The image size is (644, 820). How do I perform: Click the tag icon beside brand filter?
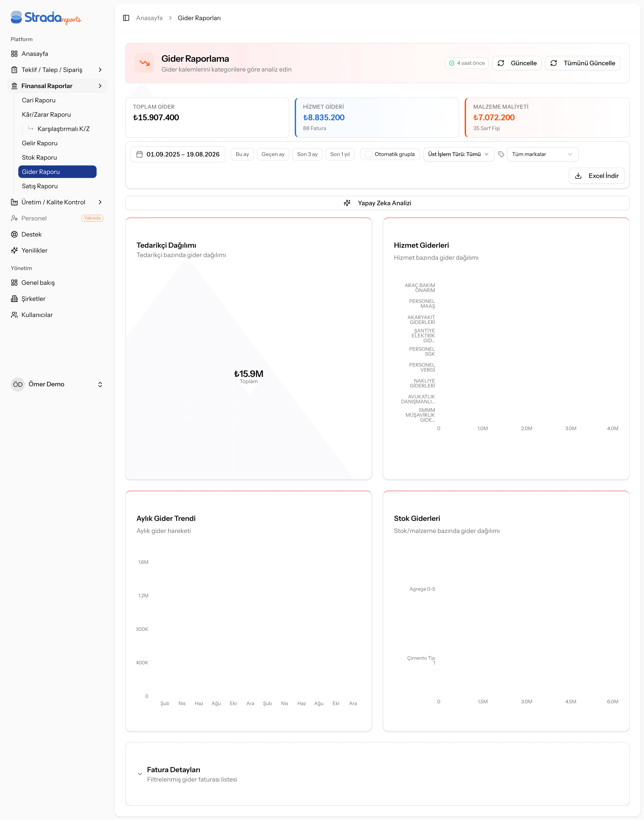click(502, 154)
